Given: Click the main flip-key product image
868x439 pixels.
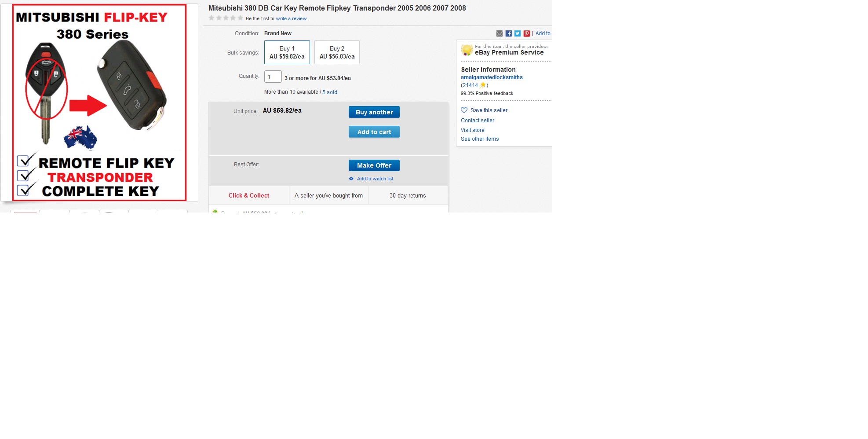Looking at the screenshot, I should (x=99, y=102).
